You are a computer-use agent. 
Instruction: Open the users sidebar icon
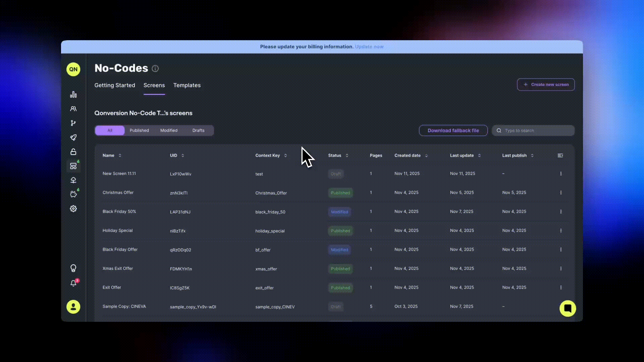pyautogui.click(x=73, y=109)
